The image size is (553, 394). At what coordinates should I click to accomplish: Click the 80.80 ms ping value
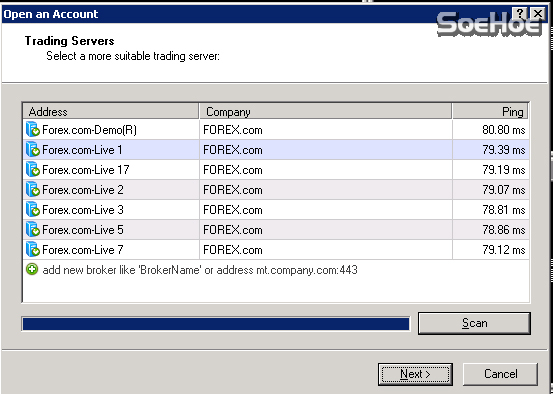point(504,130)
